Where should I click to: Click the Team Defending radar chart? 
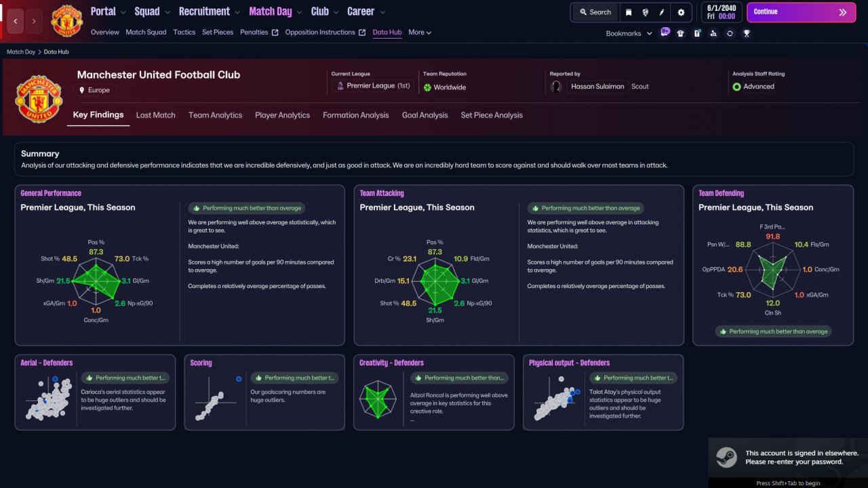coord(773,269)
